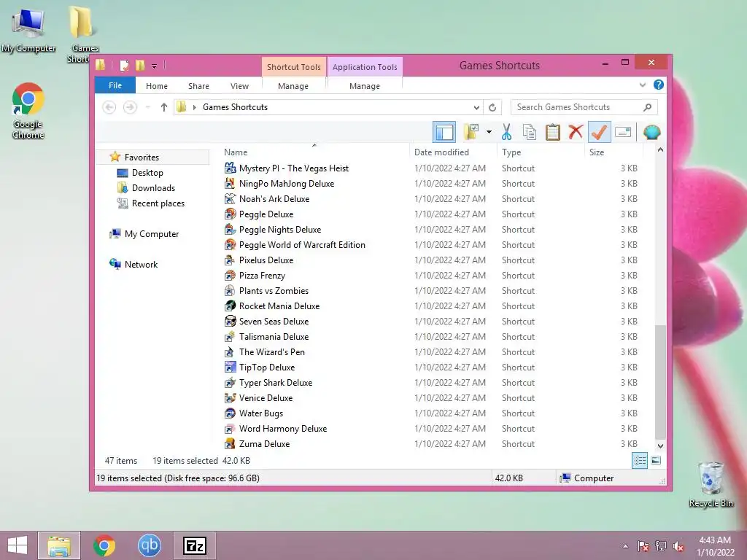Screen dimensions: 747x560
Task: Open the Quick Access Toolbar customize dropdown
Action: (155, 66)
